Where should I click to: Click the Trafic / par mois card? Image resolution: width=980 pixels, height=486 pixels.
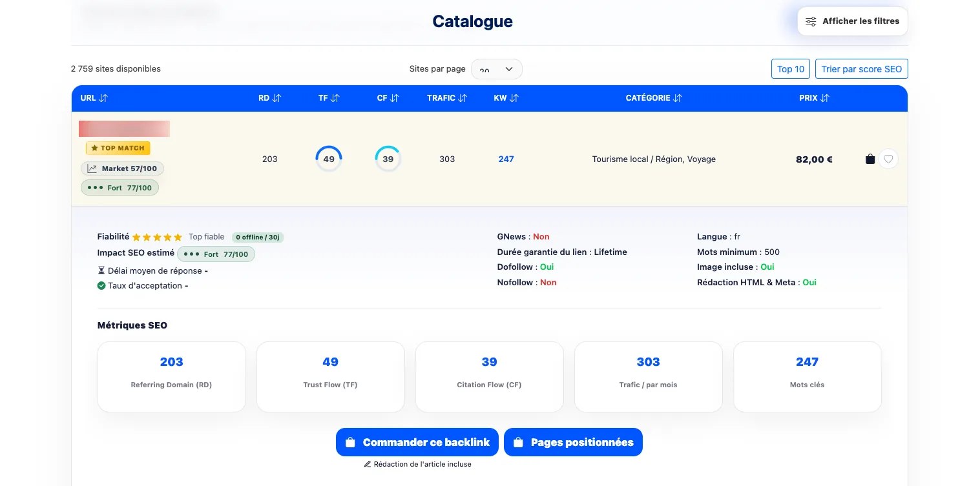pyautogui.click(x=648, y=377)
